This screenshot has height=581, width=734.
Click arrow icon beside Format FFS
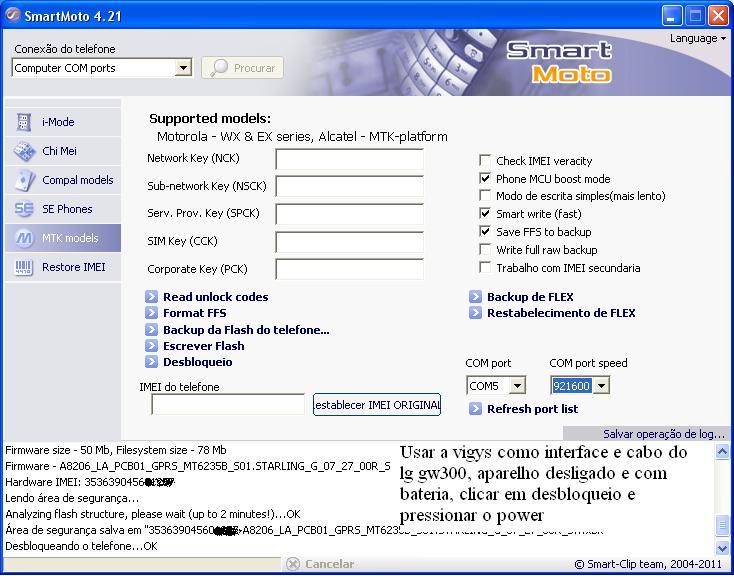pyautogui.click(x=151, y=313)
